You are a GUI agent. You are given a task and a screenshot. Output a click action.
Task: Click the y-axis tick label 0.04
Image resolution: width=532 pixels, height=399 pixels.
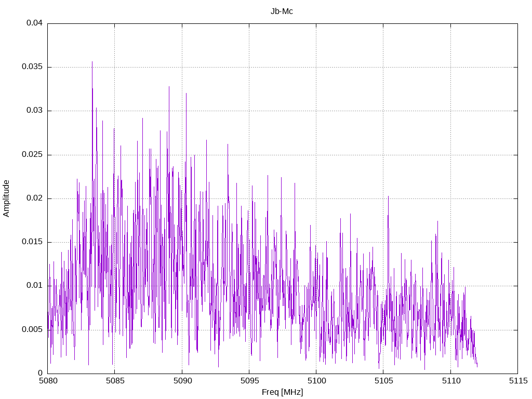pos(35,23)
